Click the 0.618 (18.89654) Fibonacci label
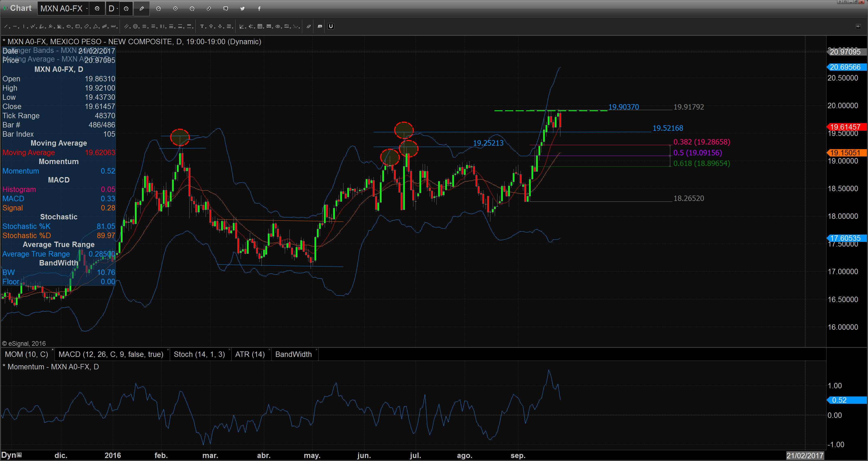The image size is (868, 461). point(701,164)
